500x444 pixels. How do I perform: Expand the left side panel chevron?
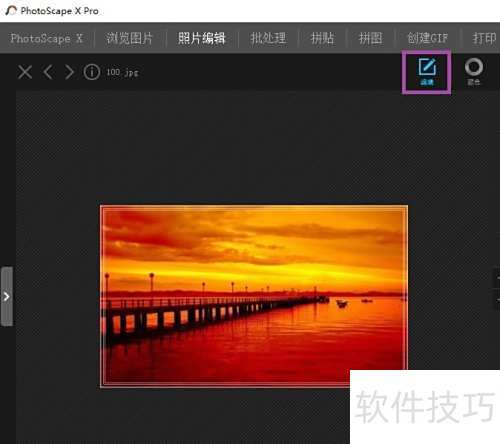click(x=7, y=296)
